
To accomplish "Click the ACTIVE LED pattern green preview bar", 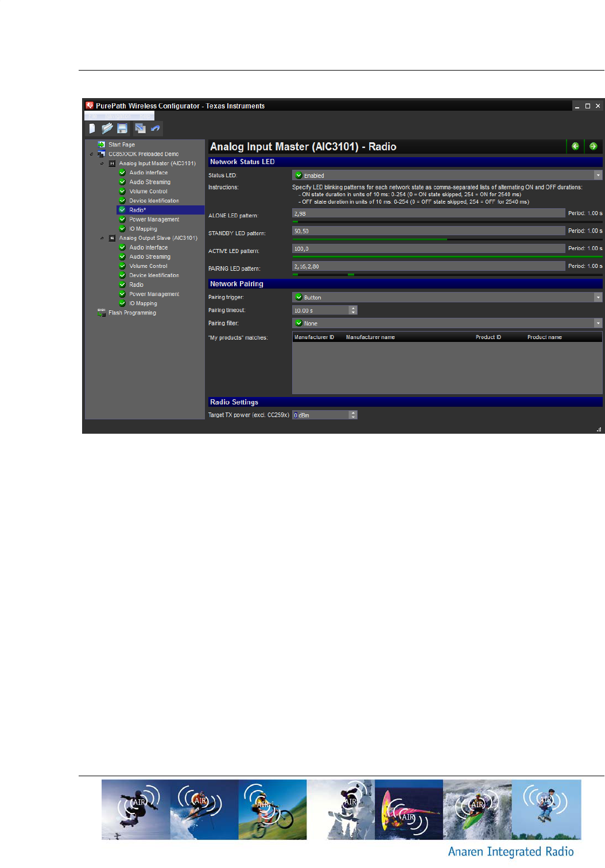I will tap(447, 257).
